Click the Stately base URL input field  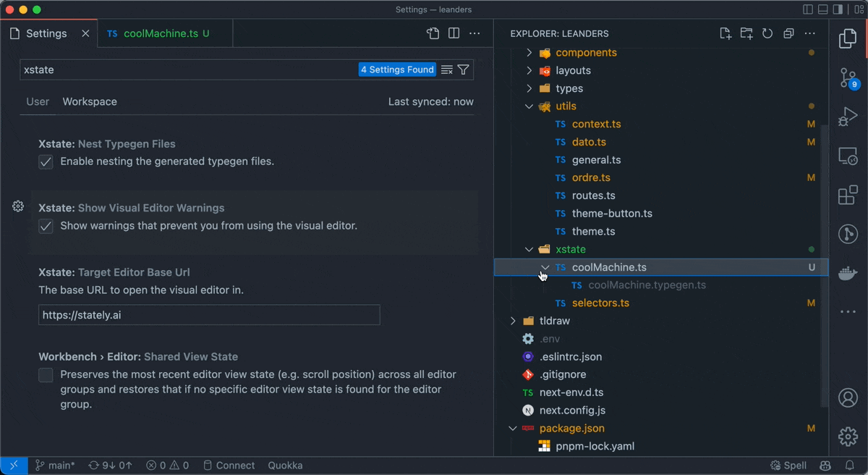tap(208, 314)
